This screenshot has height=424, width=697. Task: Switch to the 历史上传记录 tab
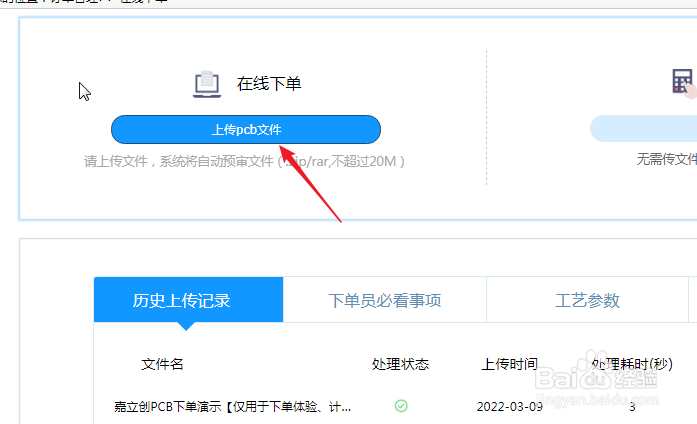tap(188, 300)
